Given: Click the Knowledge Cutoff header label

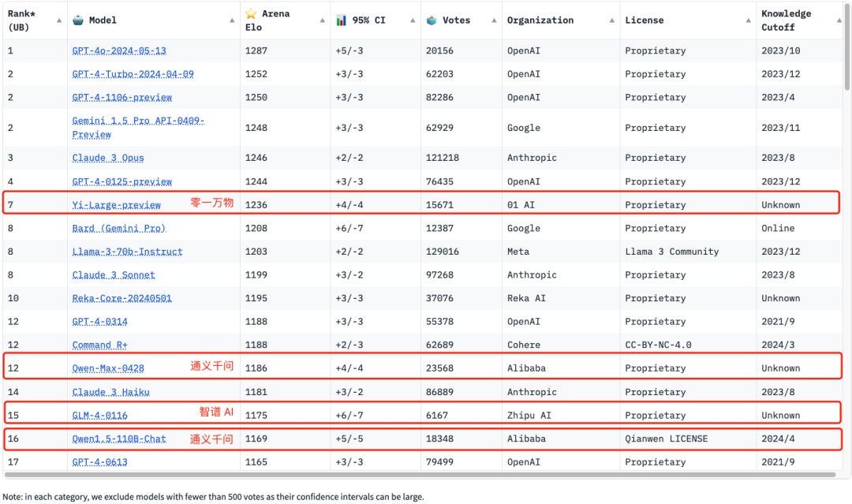Looking at the screenshot, I should click(x=786, y=21).
